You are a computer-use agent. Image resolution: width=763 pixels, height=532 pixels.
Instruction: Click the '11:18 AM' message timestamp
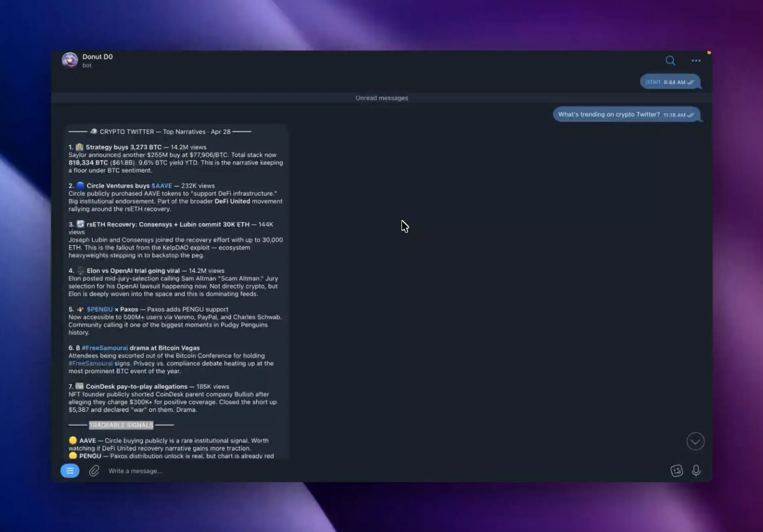[x=674, y=115]
